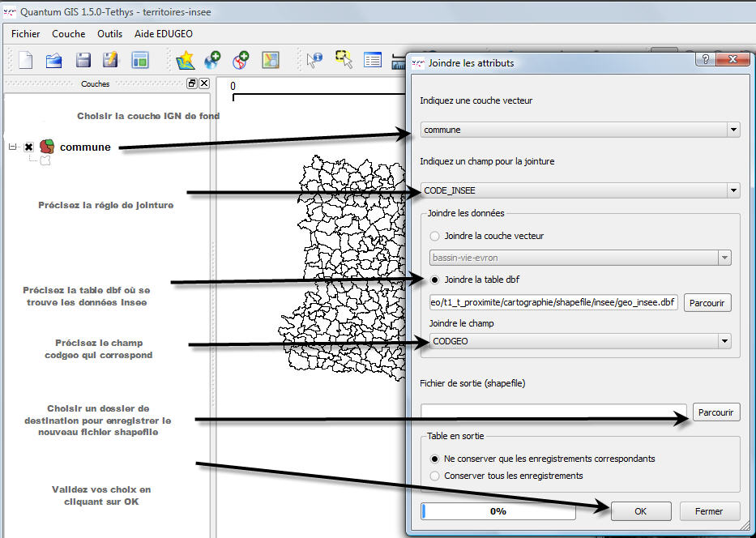Click the 0% progress bar
This screenshot has height=538, width=756.
pos(498,511)
